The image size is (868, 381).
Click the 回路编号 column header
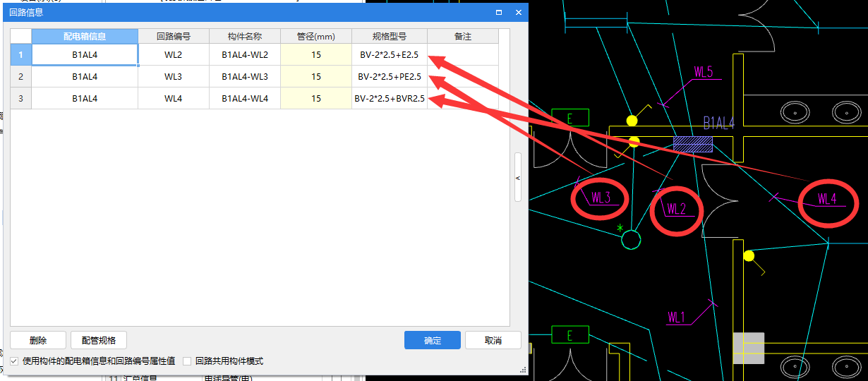[173, 36]
